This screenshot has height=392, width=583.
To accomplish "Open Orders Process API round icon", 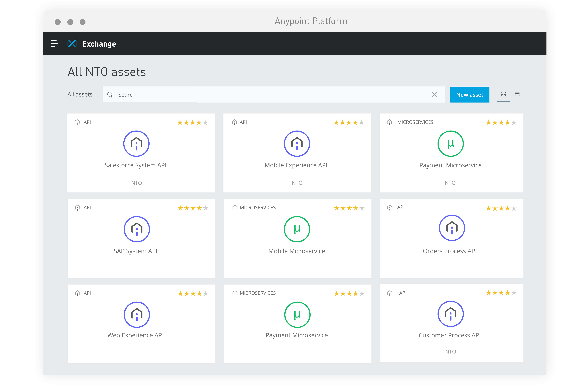I will click(452, 228).
